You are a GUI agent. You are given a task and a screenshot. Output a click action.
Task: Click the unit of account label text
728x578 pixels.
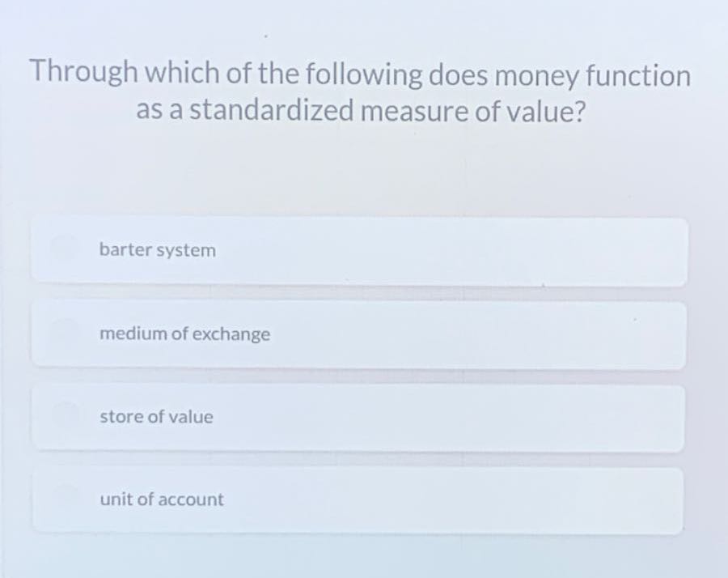pyautogui.click(x=161, y=499)
